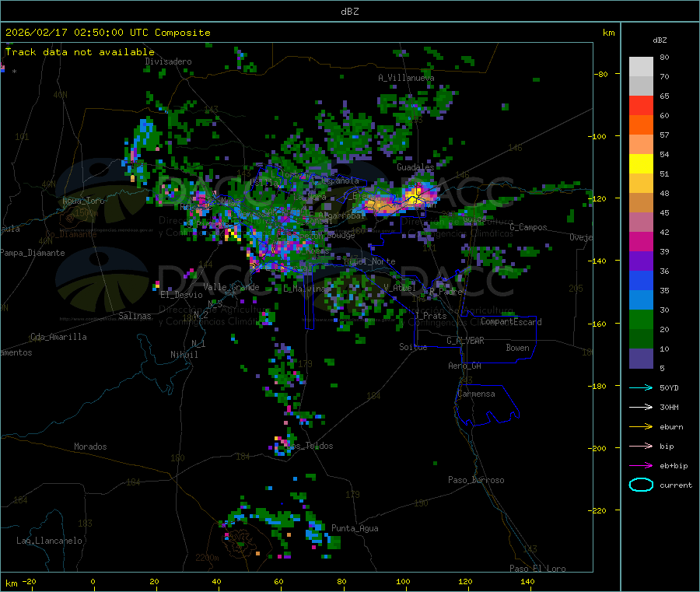Click the Carmensa map label
This screenshot has height=592, width=700.
point(476,394)
